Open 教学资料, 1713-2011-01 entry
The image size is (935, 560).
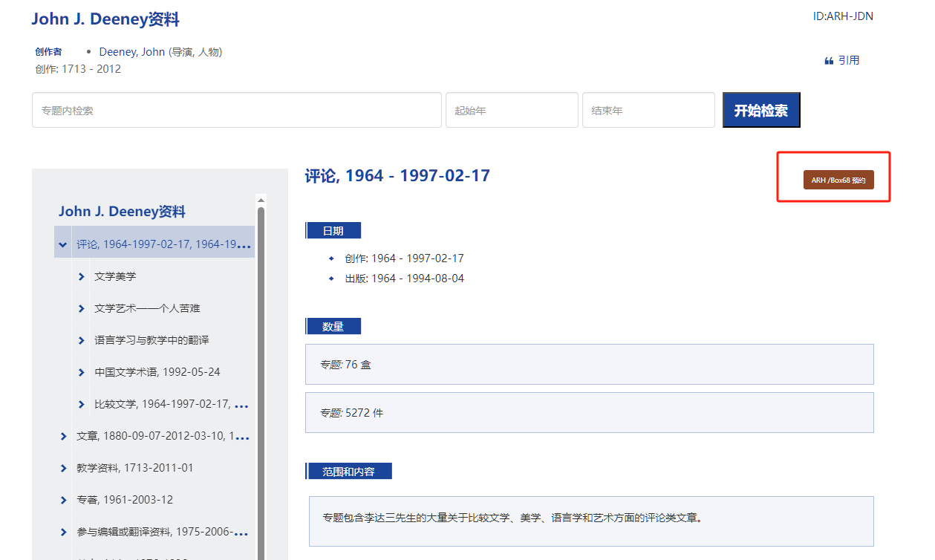(135, 468)
